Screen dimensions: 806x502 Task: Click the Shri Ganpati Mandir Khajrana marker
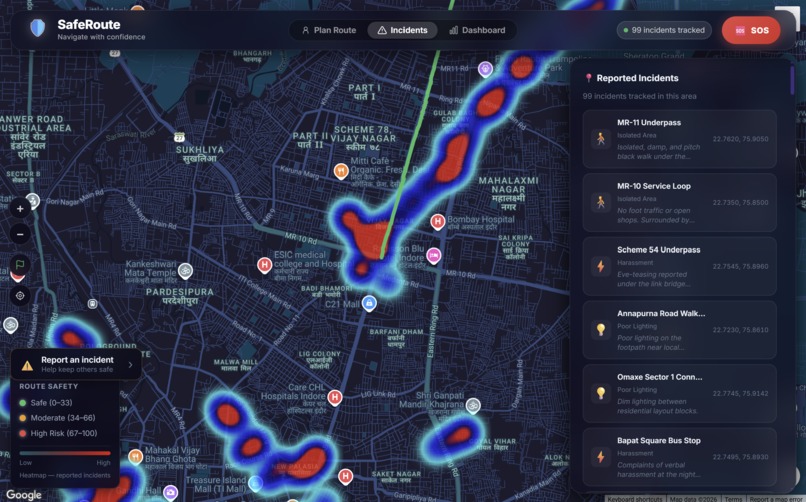[473, 406]
